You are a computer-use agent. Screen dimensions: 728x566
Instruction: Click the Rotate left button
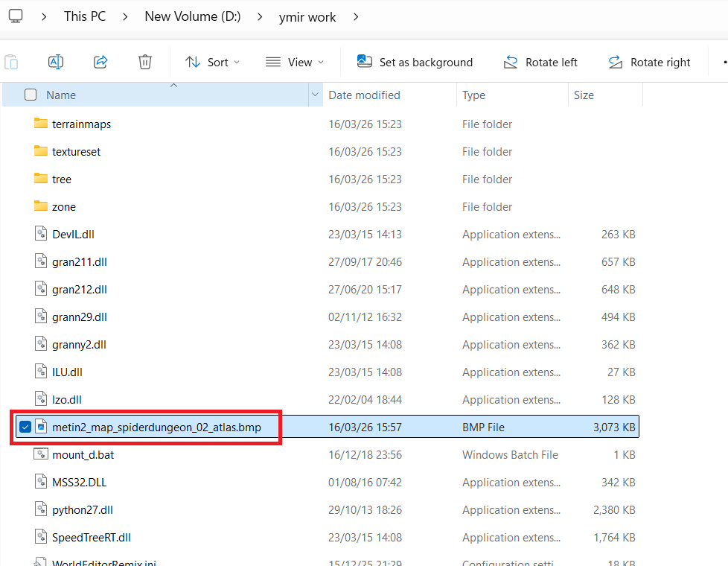coord(540,62)
